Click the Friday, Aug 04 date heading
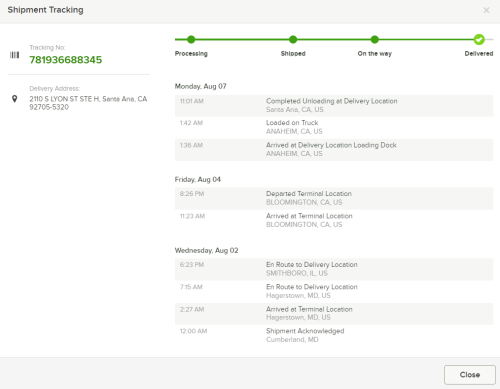The width and height of the screenshot is (500, 389). pos(198,180)
